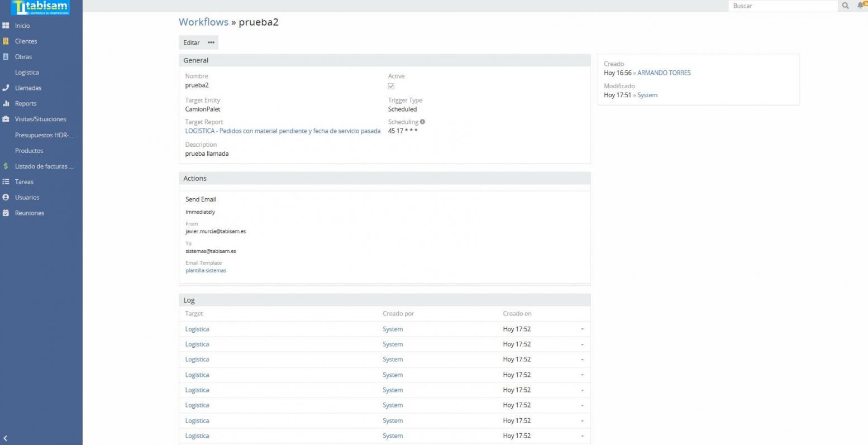Click the Buscar search input field
The width and height of the screenshot is (868, 445).
(782, 6)
